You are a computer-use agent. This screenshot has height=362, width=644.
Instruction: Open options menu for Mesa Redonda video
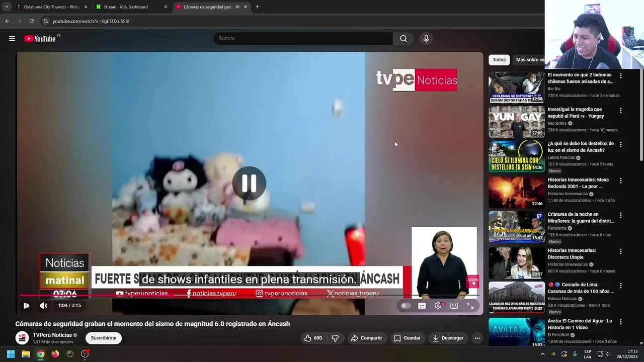click(620, 180)
